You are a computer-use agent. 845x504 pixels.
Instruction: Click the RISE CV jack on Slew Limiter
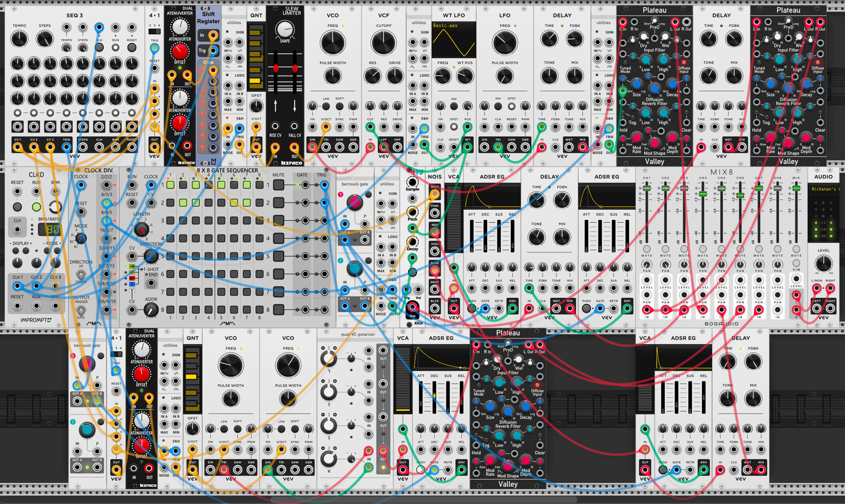point(275,126)
